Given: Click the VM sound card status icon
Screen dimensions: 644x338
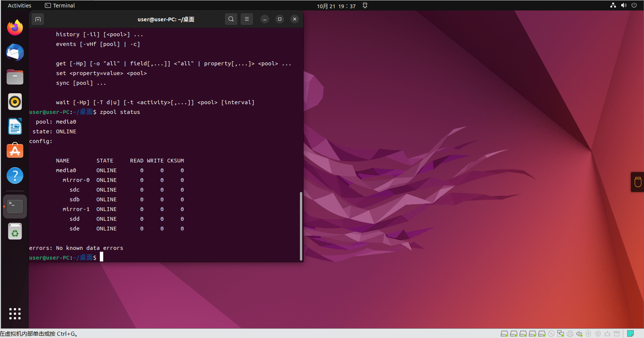Looking at the screenshot, I should [x=579, y=334].
